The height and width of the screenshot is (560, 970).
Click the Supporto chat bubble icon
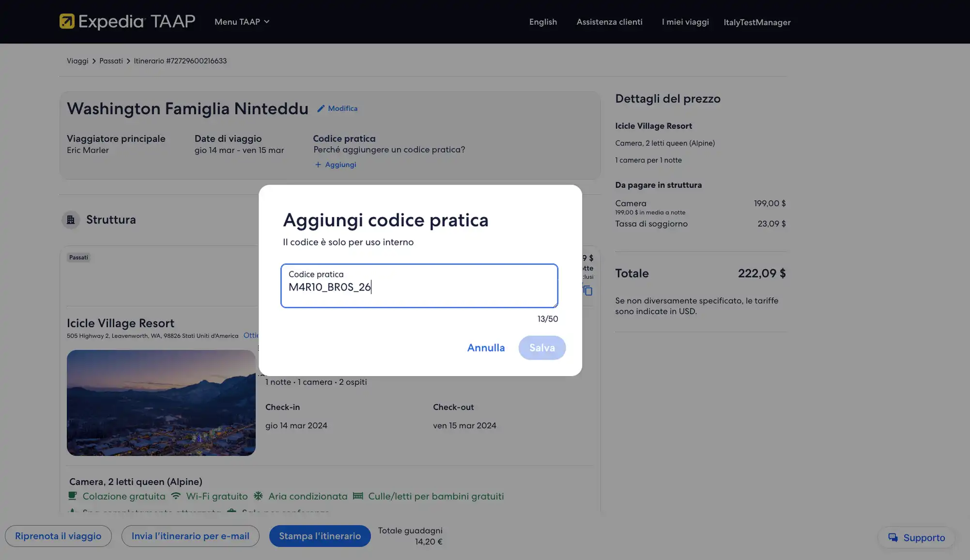(893, 537)
